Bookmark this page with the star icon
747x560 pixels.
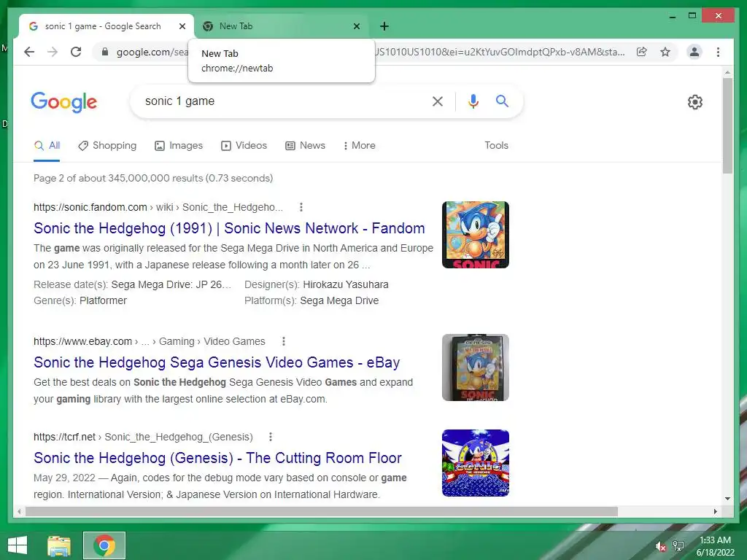click(x=665, y=52)
